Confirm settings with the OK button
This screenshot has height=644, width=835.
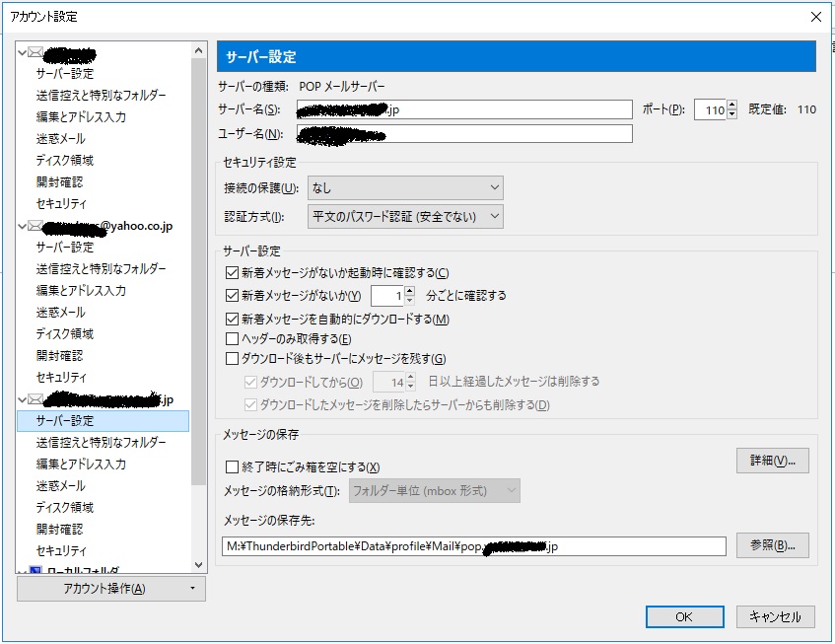pos(684,616)
